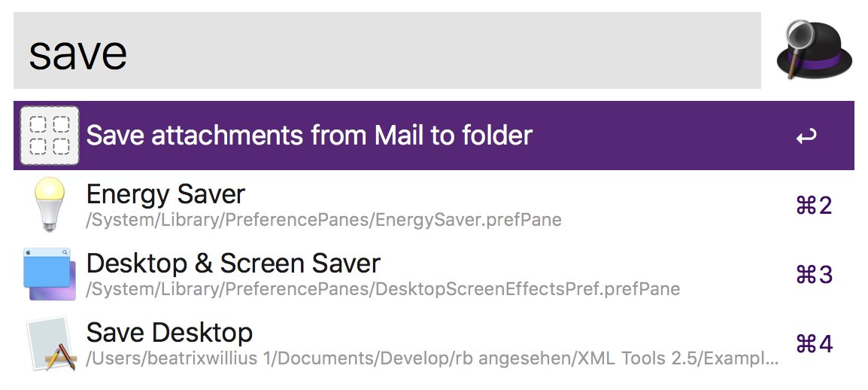Click the typed word "save" in the search box
868x390 pixels.
pos(77,52)
